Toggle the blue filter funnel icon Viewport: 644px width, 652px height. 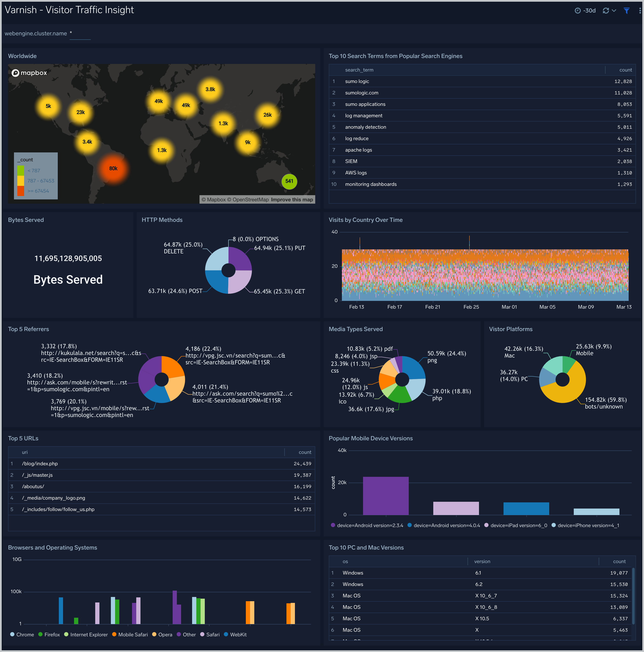(x=626, y=10)
